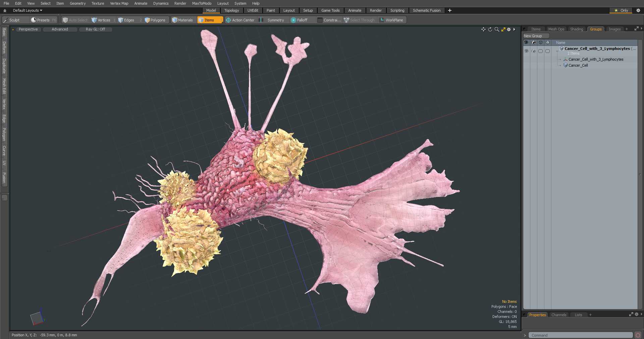Toggle the Symmetry option
This screenshot has width=644, height=339.
[272, 20]
